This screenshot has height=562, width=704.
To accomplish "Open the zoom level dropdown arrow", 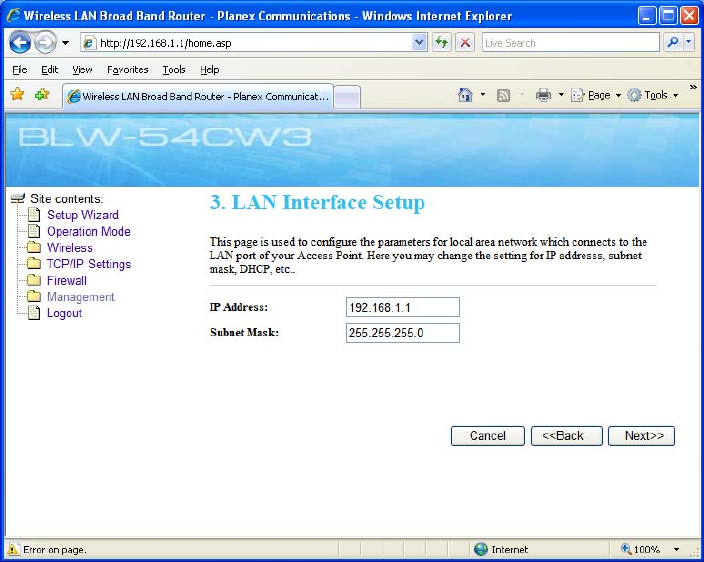I will [x=676, y=549].
